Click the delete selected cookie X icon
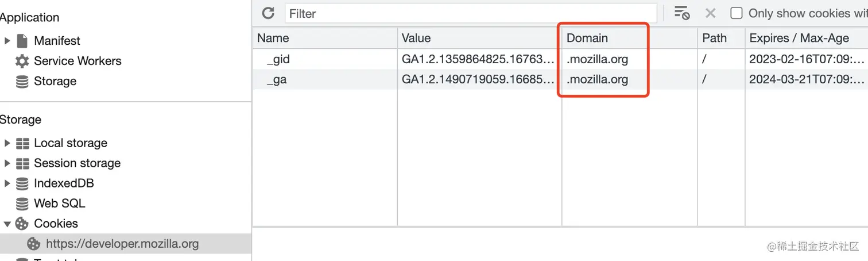The image size is (868, 261). (x=710, y=13)
